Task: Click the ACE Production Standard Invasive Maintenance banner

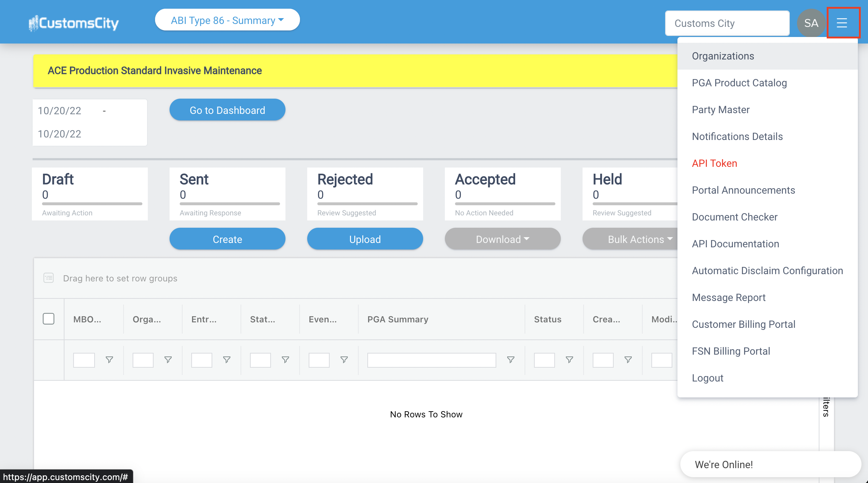Action: click(355, 71)
